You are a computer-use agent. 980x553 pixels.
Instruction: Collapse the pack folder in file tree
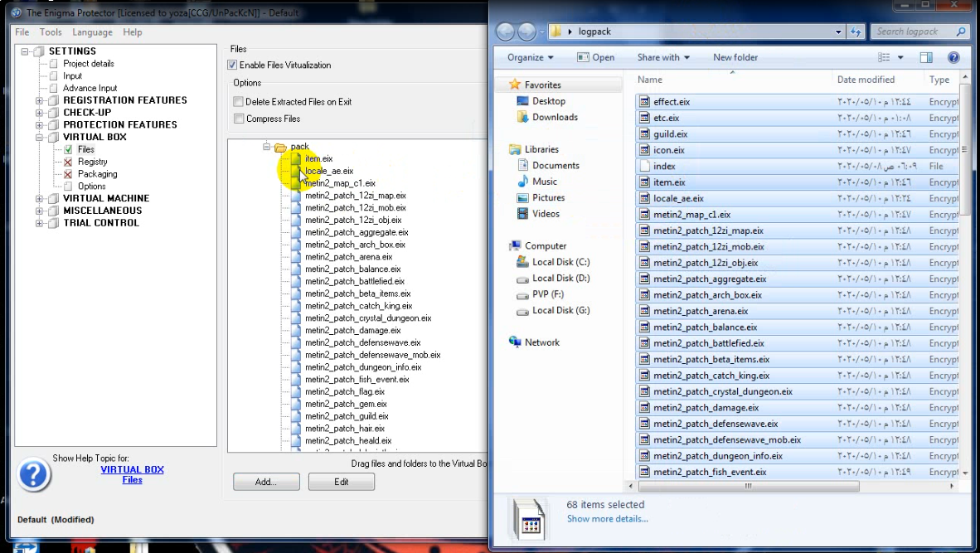[x=266, y=147]
